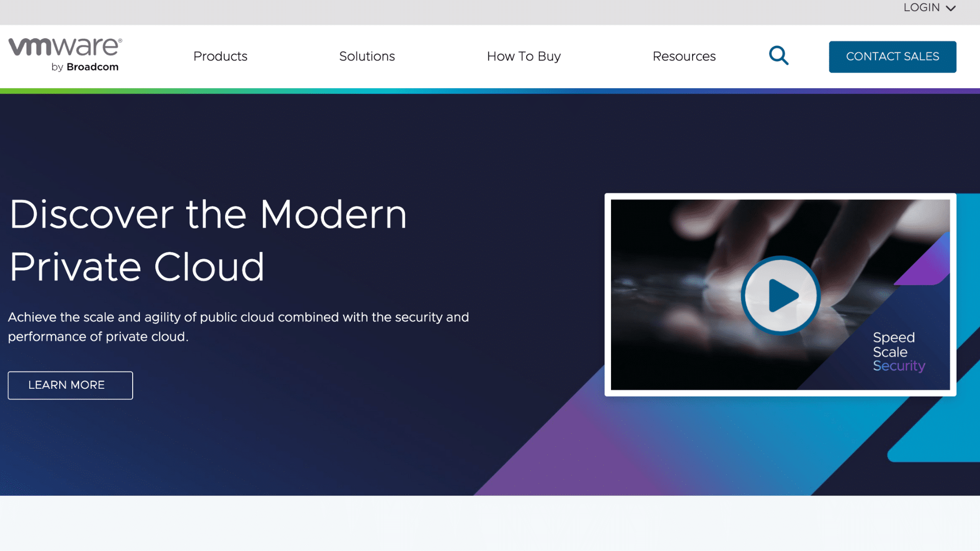980x551 pixels.
Task: Expand the LOGIN dropdown
Action: [x=929, y=8]
